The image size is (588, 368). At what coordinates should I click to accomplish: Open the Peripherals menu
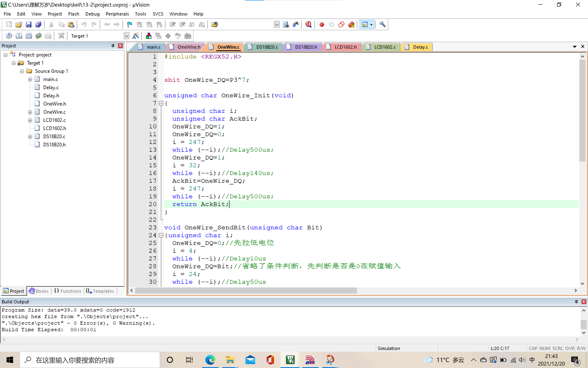click(117, 14)
